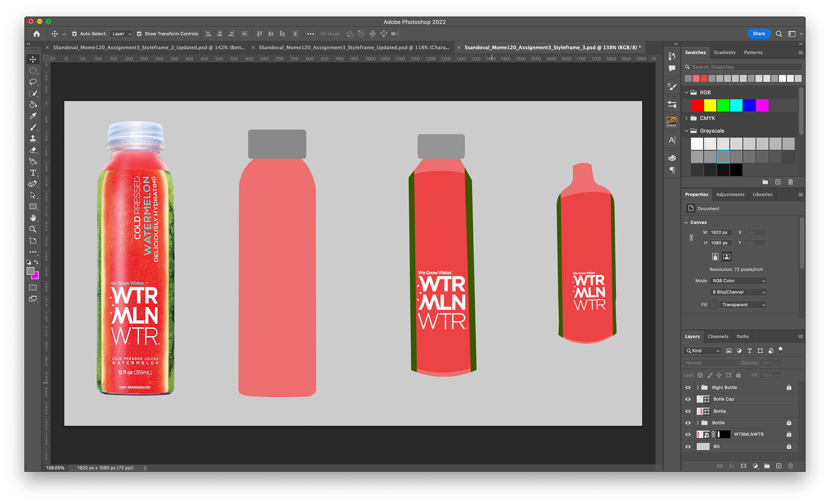Toggle the Auto-Select checkbox

[x=74, y=34]
